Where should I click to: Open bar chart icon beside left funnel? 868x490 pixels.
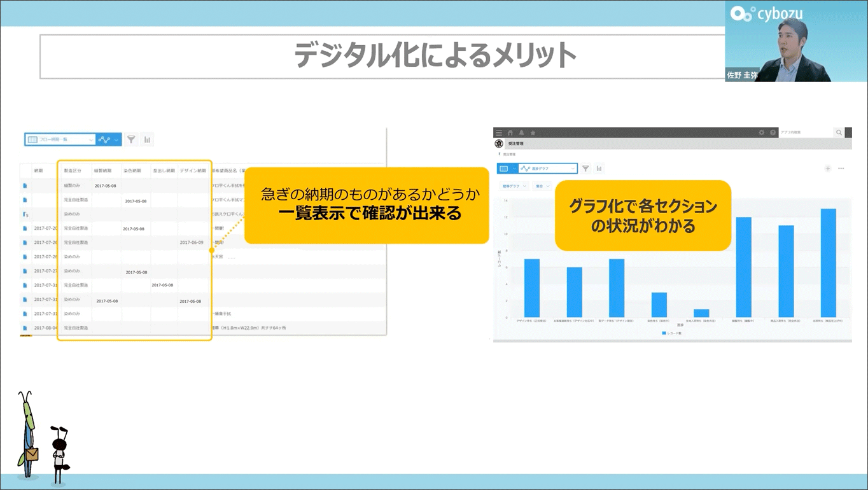coord(147,139)
